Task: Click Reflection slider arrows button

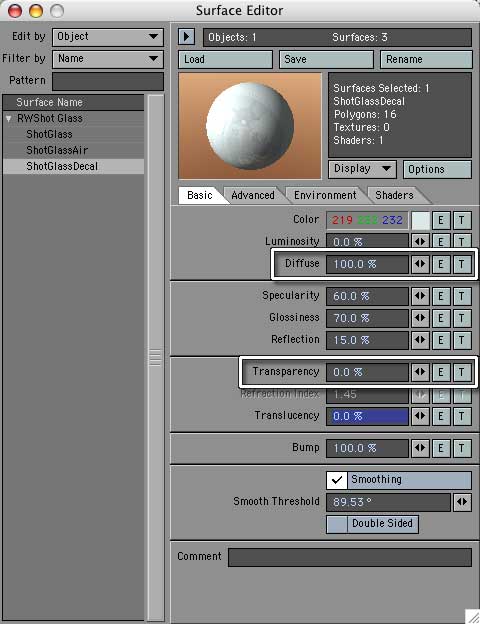Action: [420, 340]
